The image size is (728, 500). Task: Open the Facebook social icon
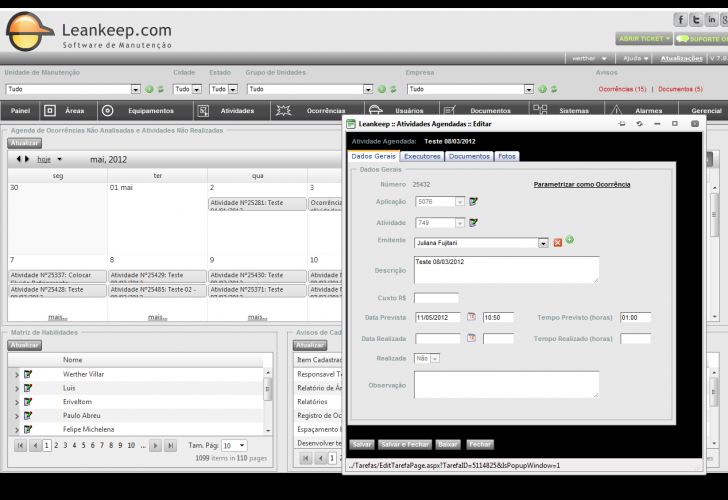[x=680, y=20]
